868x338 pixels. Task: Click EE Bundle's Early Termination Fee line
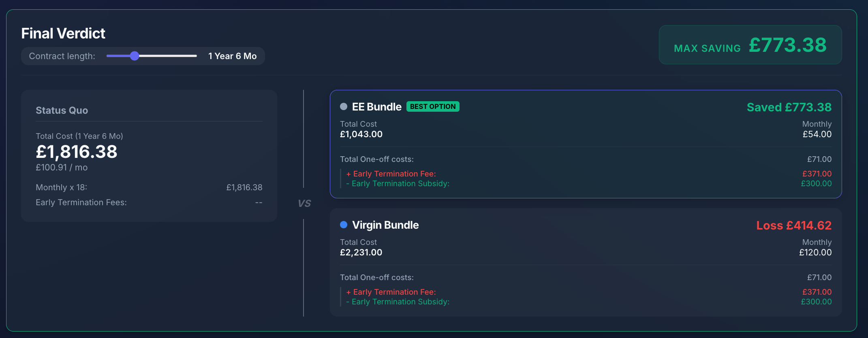coord(391,174)
